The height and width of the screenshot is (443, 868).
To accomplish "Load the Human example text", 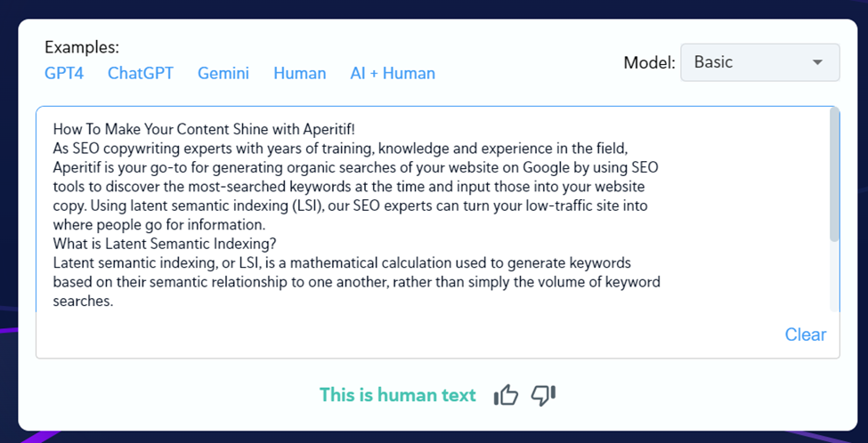I will click(299, 73).
